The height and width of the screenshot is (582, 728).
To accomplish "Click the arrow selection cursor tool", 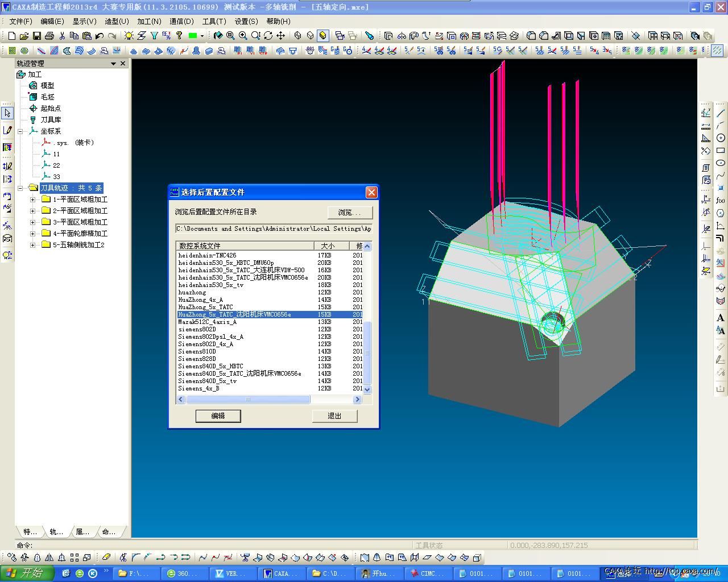I will [x=7, y=113].
